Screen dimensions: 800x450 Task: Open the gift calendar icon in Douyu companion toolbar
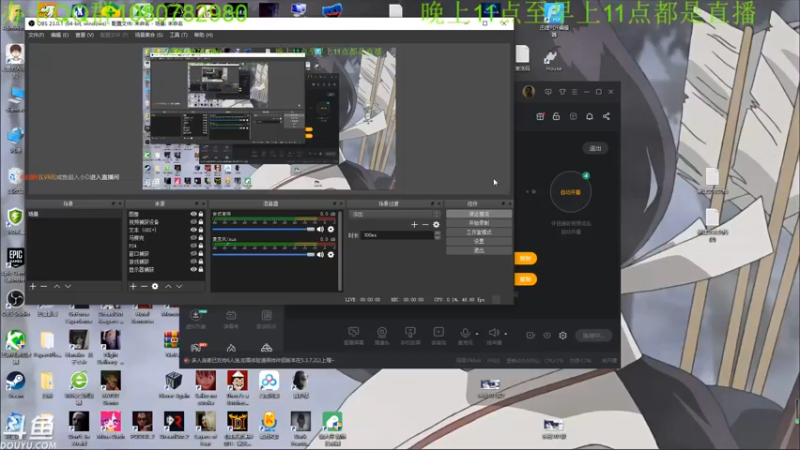(540, 116)
